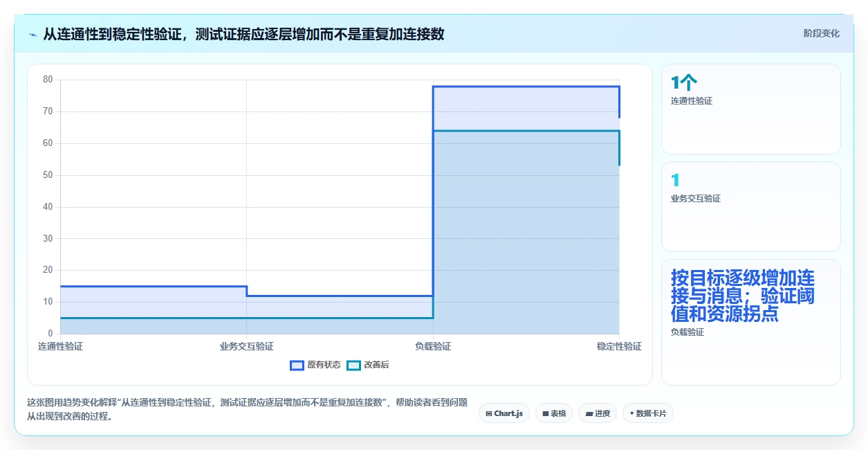The height and width of the screenshot is (450, 868).
Task: Click the 负载验证 x-axis label
Action: tap(433, 346)
